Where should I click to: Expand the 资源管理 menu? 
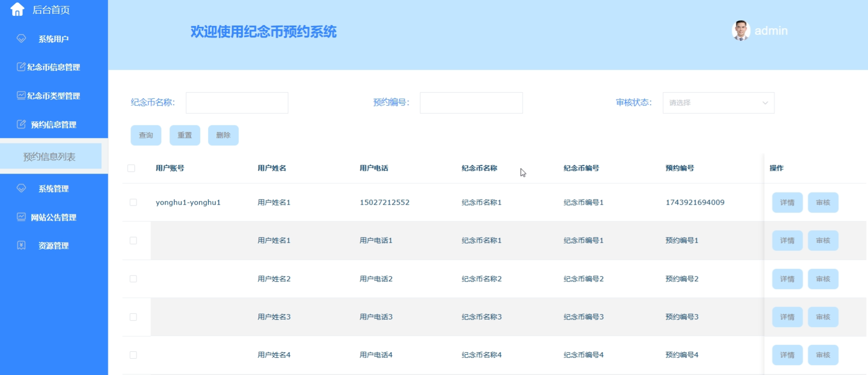tap(54, 245)
